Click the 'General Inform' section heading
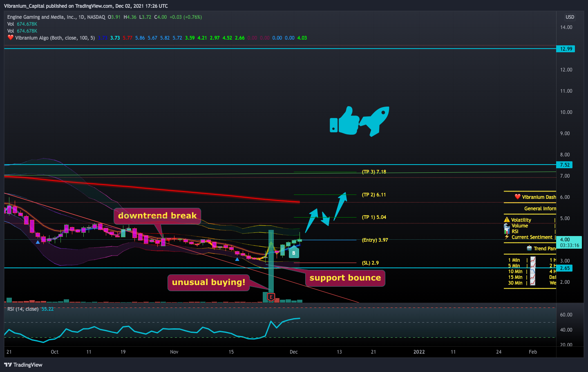 click(x=540, y=208)
